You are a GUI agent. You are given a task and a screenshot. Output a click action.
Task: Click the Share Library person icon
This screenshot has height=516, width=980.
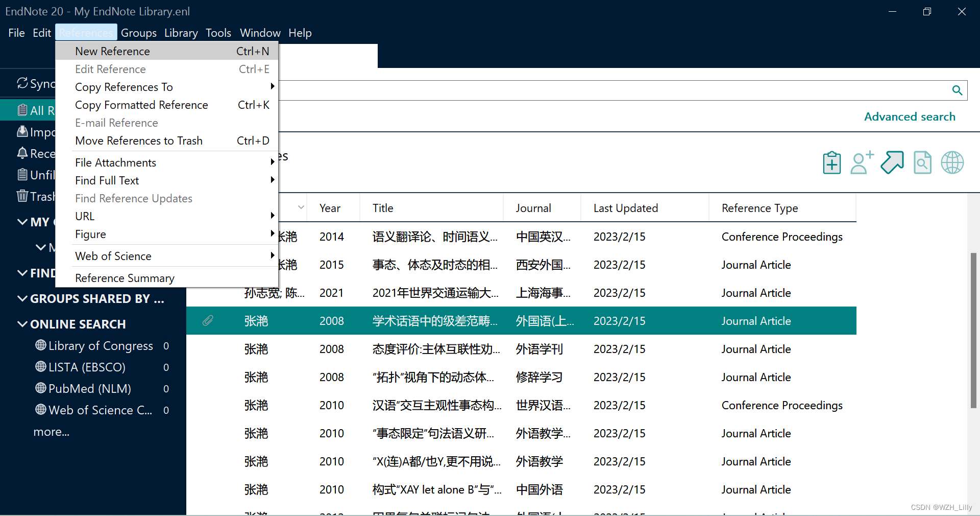(x=862, y=163)
